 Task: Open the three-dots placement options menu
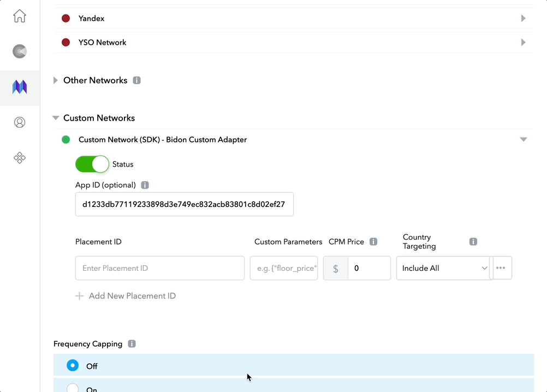coord(501,268)
